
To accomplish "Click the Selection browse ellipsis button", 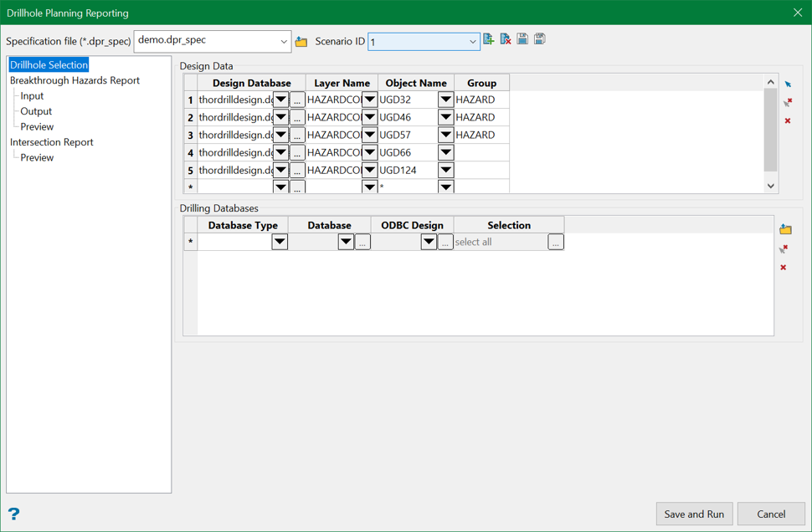I will pos(555,243).
